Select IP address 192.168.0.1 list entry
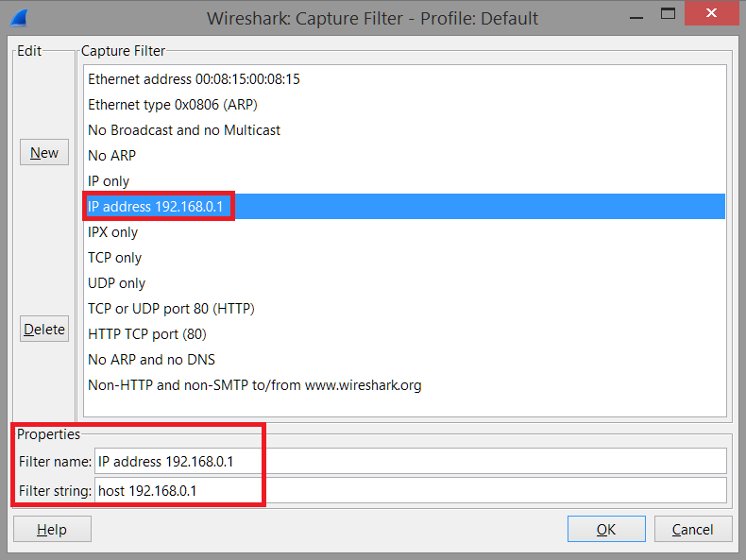Image resolution: width=746 pixels, height=560 pixels. point(404,207)
